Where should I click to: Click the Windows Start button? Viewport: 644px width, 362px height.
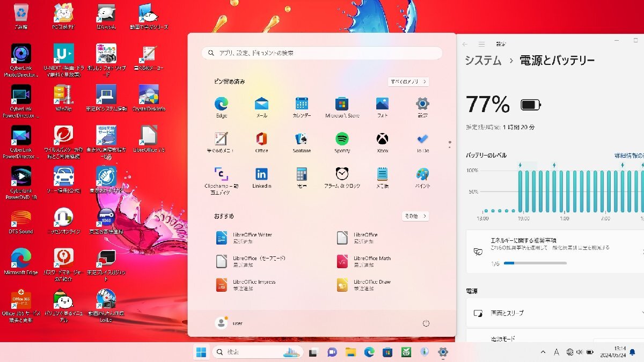201,352
